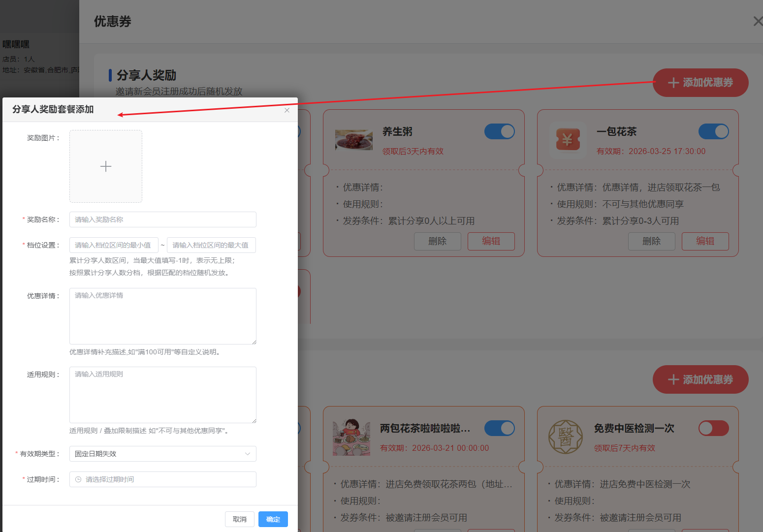Viewport: 763px width, 532px height.
Task: Click the medical seal icon on 免费中医检测一次 card
Action: coord(565,437)
